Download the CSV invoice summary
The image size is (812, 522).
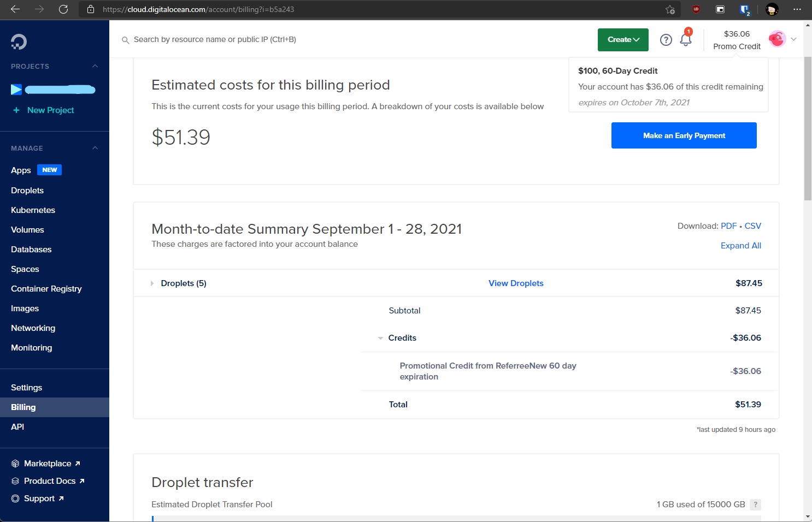click(752, 226)
